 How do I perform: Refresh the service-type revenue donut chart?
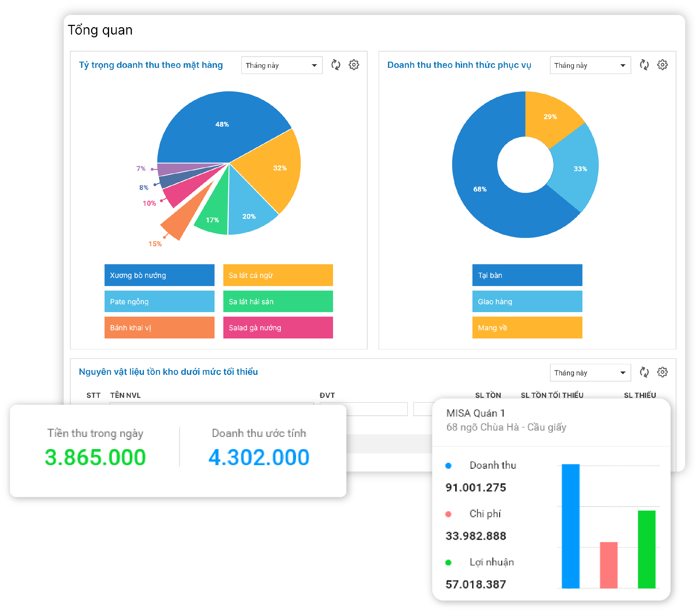click(x=644, y=65)
